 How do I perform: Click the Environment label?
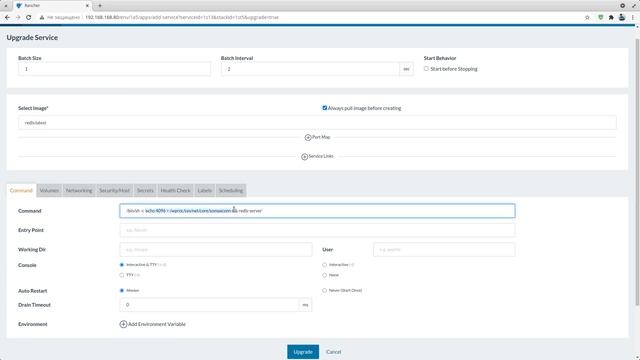coord(33,324)
